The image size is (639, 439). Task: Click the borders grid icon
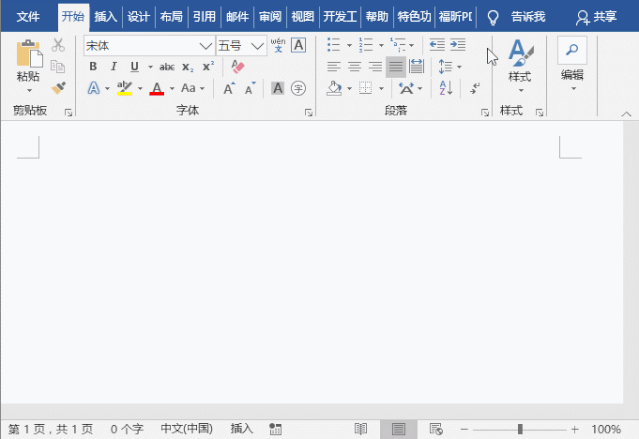coord(365,88)
